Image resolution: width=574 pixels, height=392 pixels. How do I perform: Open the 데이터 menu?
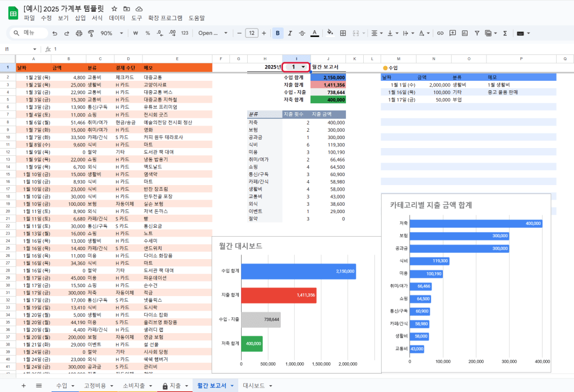point(117,18)
